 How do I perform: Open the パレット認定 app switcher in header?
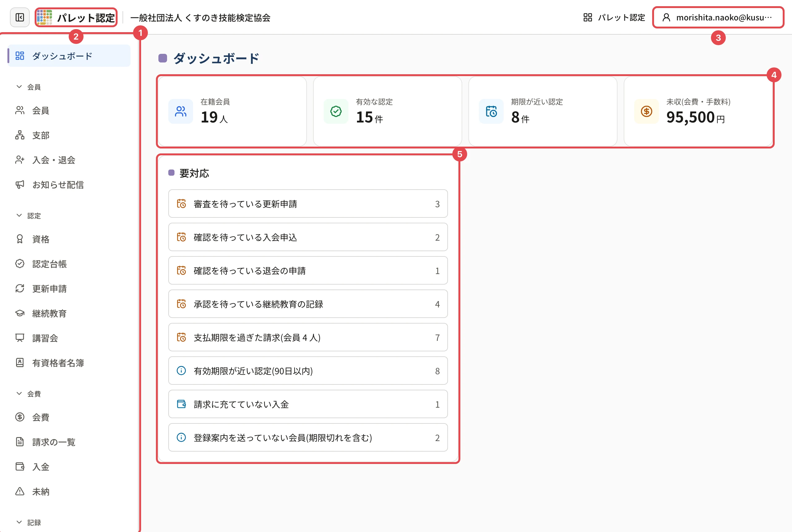[x=614, y=17]
